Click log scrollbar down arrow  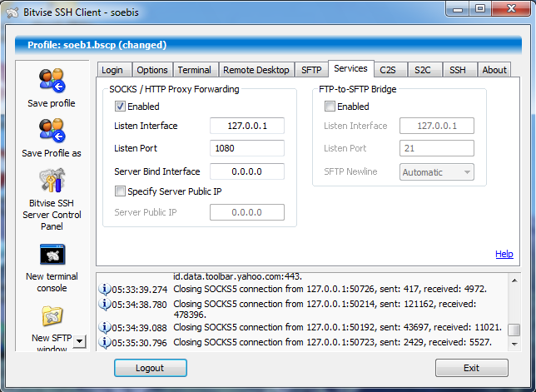tap(514, 345)
